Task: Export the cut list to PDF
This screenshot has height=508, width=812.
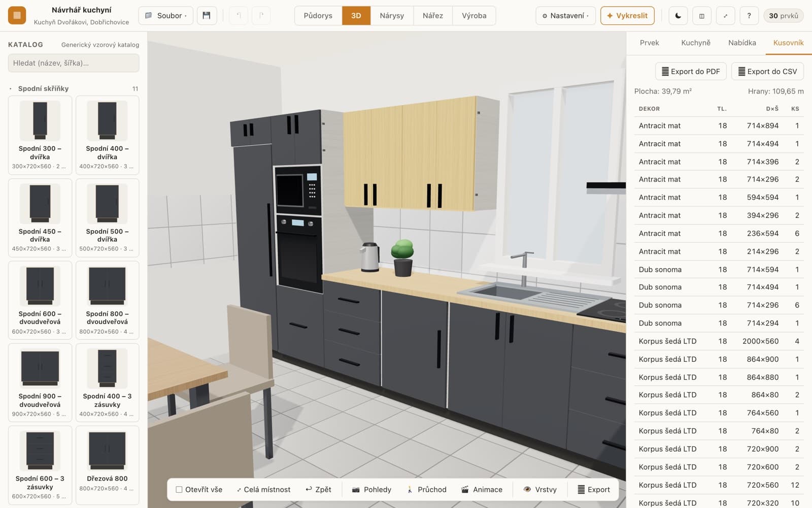Action: 691,72
